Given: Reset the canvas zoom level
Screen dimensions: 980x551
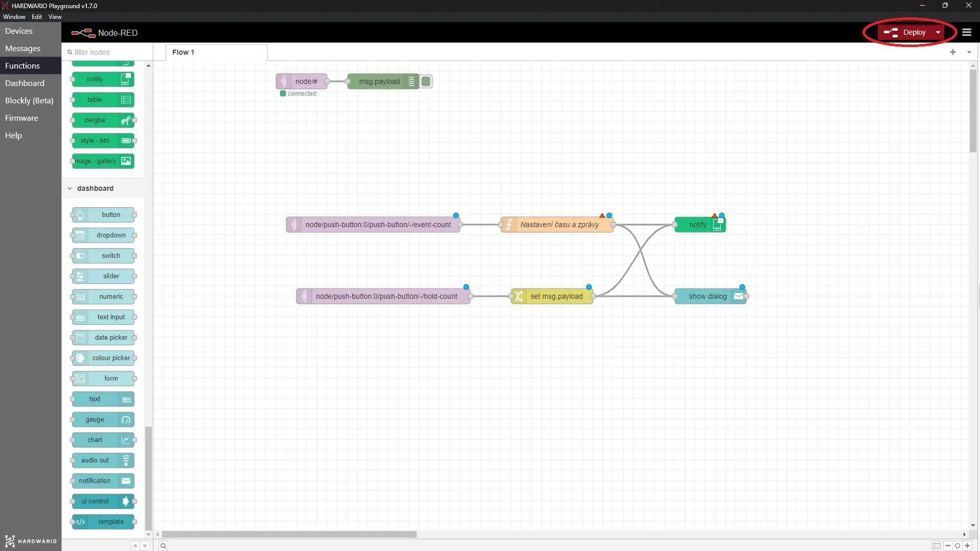Looking at the screenshot, I should [958, 546].
